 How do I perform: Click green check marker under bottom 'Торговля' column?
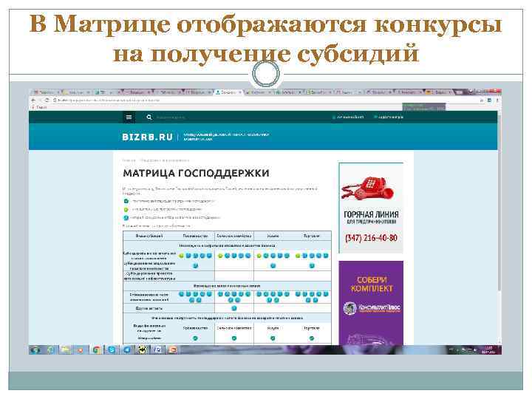coord(312,338)
